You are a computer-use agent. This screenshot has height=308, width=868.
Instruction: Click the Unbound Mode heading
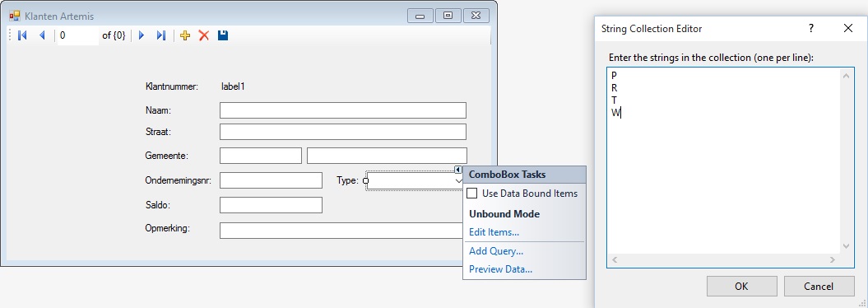click(504, 214)
